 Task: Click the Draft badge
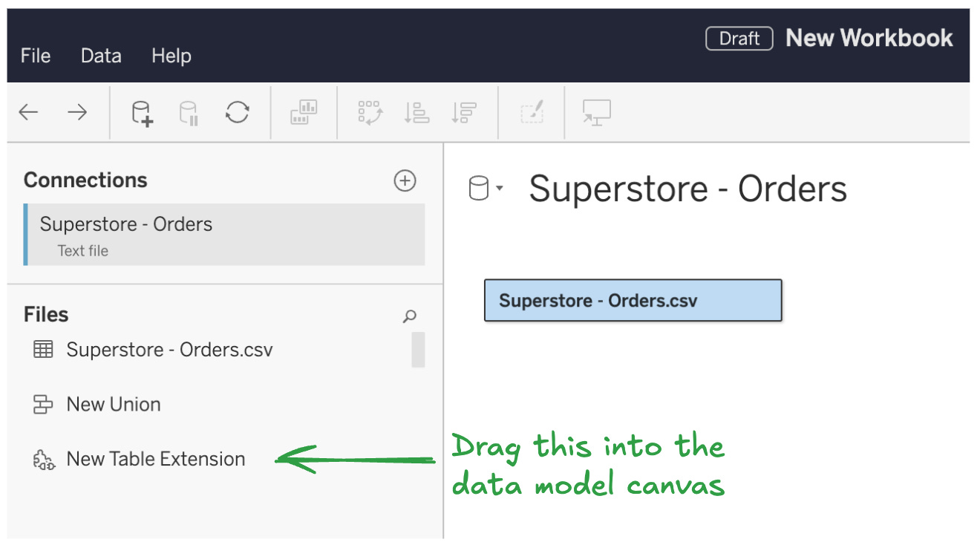click(x=739, y=39)
